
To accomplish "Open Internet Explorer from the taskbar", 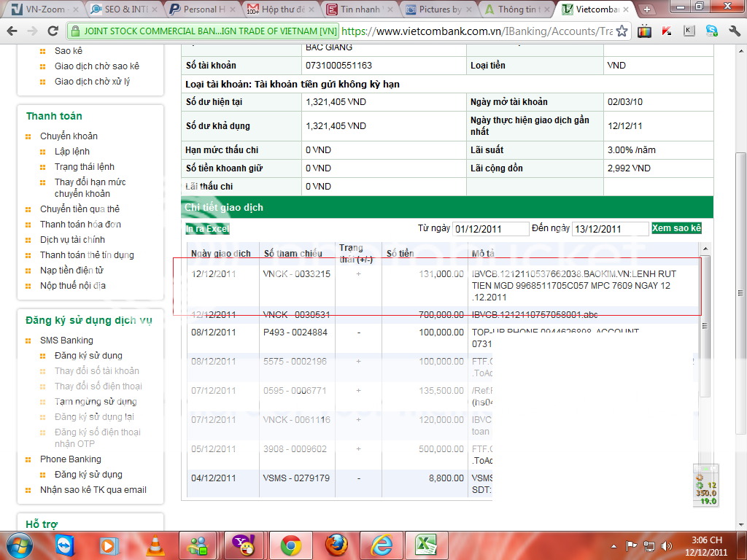I will (x=381, y=545).
